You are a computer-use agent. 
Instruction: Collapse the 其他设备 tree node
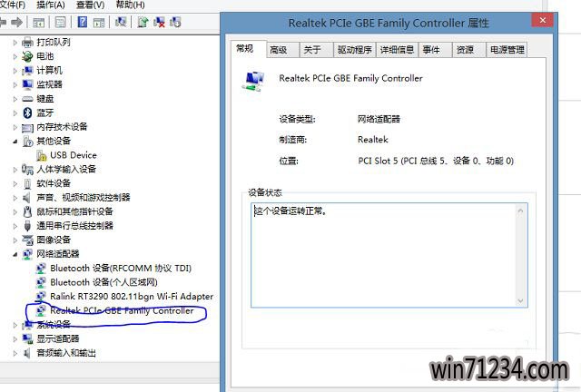click(x=15, y=142)
